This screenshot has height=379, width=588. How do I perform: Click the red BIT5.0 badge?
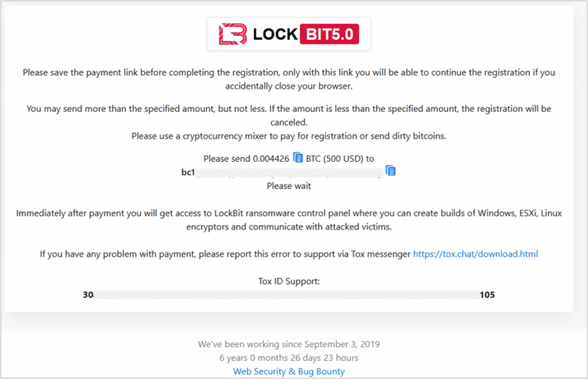[329, 34]
